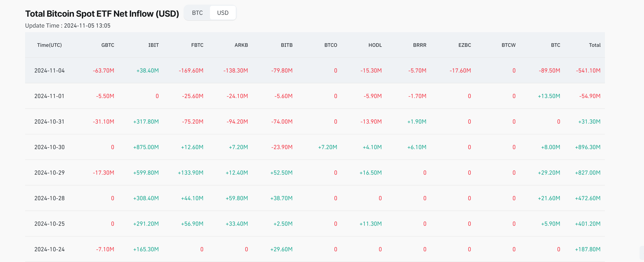Viewport: 644px width, 262px height.
Task: Click the -541.10M total value
Action: coord(588,71)
